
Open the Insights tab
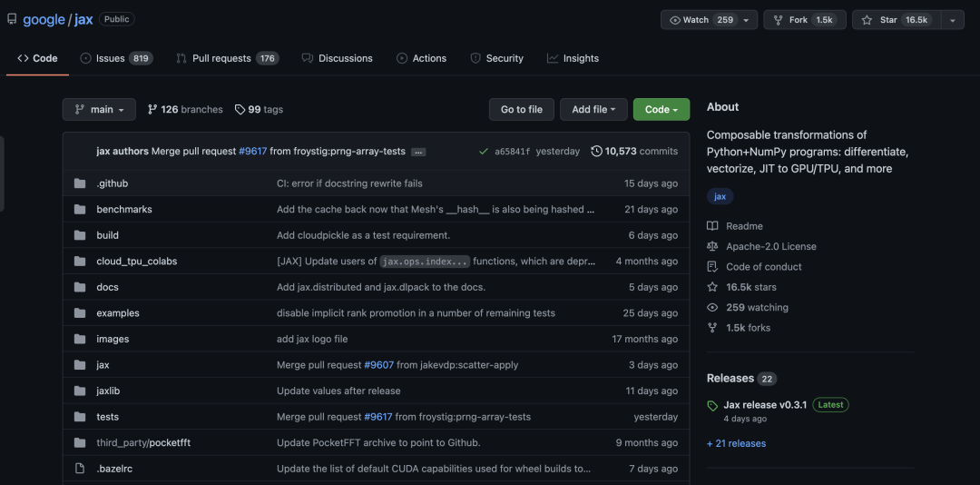pos(573,58)
